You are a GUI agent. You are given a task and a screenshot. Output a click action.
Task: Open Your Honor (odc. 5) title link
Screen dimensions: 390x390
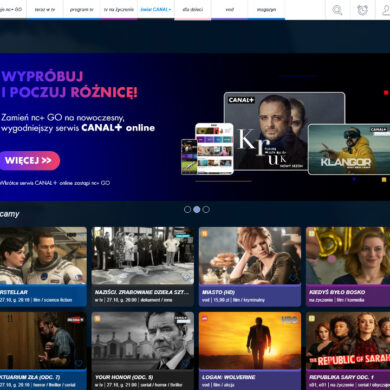coord(124,377)
